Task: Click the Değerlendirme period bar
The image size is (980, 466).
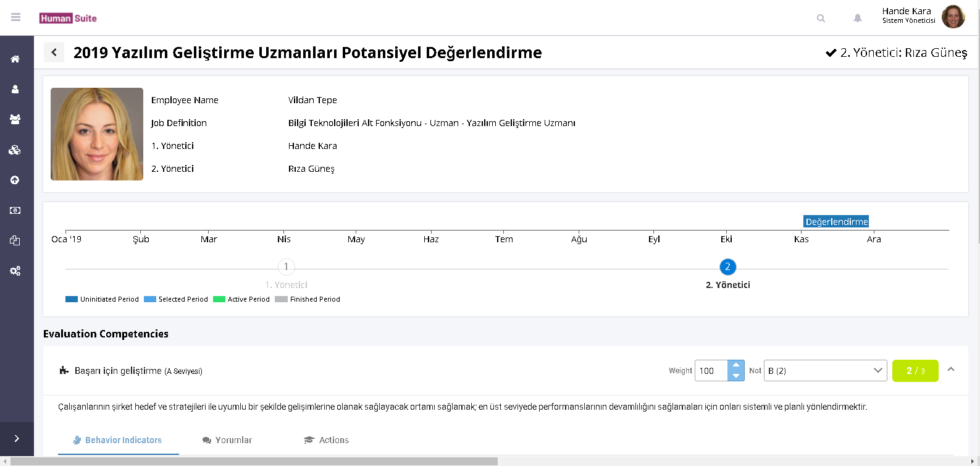Action: tap(836, 222)
